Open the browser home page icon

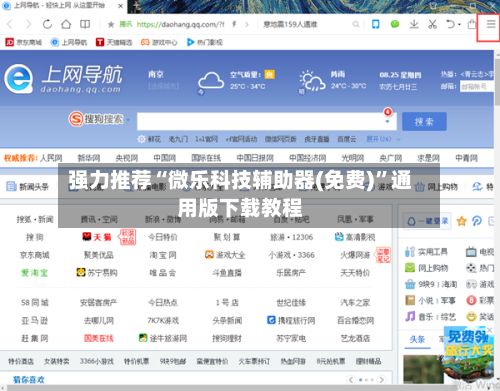tap(66, 24)
